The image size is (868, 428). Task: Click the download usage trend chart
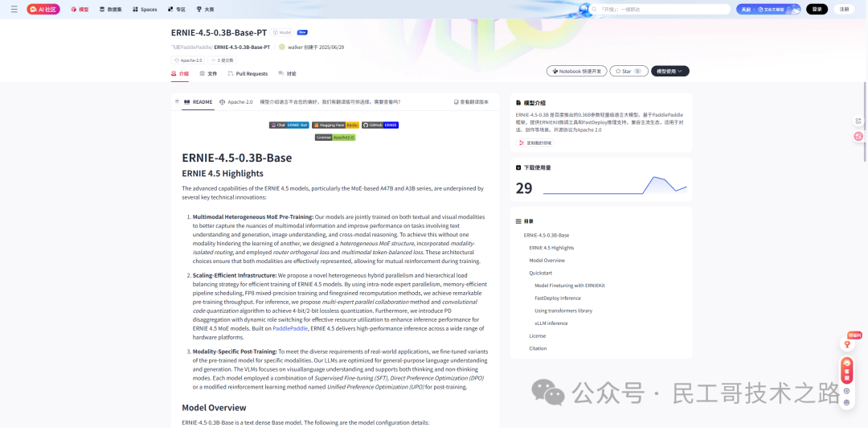click(x=615, y=186)
